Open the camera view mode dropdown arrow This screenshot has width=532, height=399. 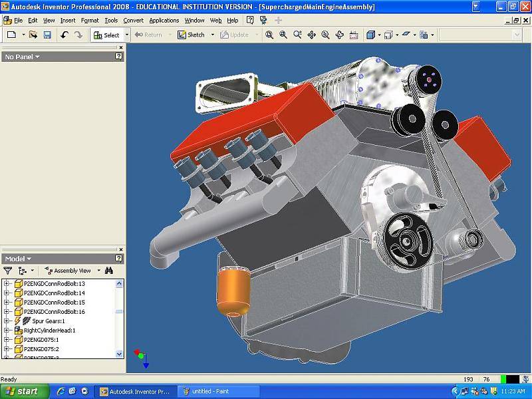[x=397, y=35]
